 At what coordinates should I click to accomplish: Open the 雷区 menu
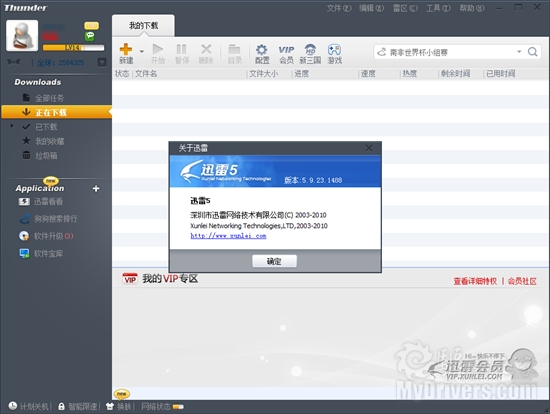pos(405,8)
